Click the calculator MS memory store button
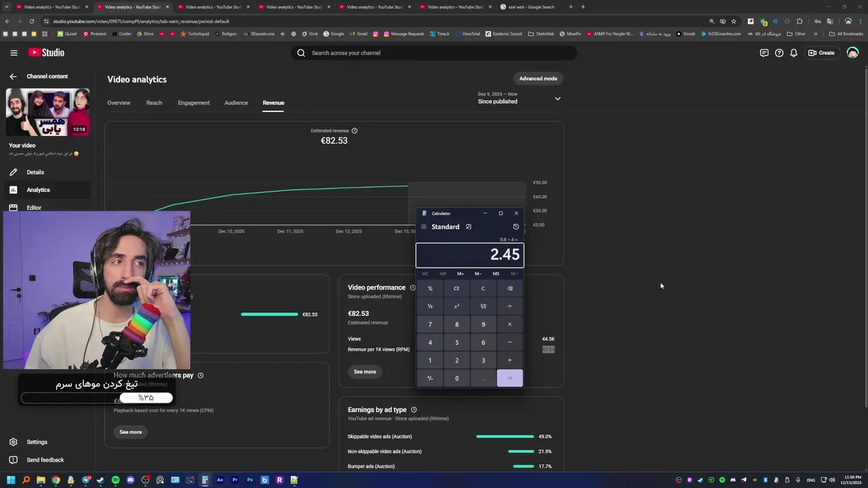The width and height of the screenshot is (868, 488). coord(496,274)
